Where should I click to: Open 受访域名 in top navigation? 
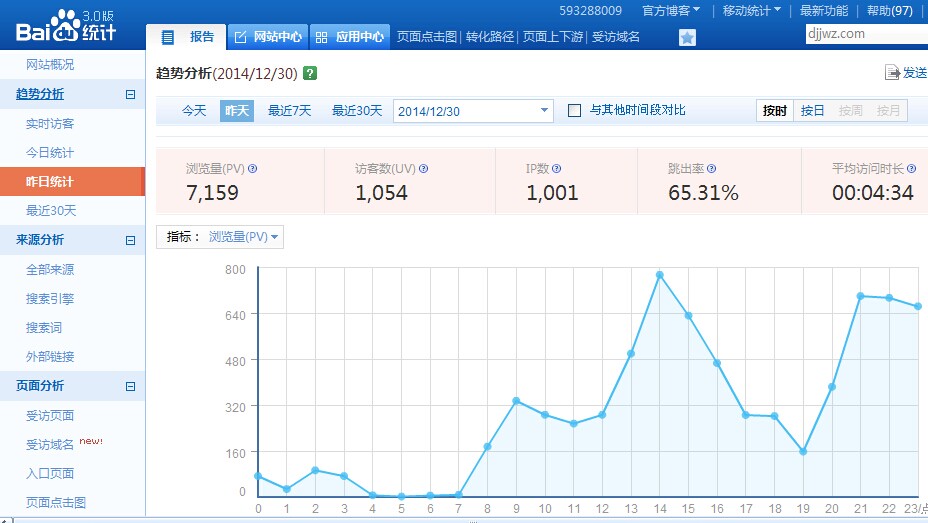[x=616, y=37]
